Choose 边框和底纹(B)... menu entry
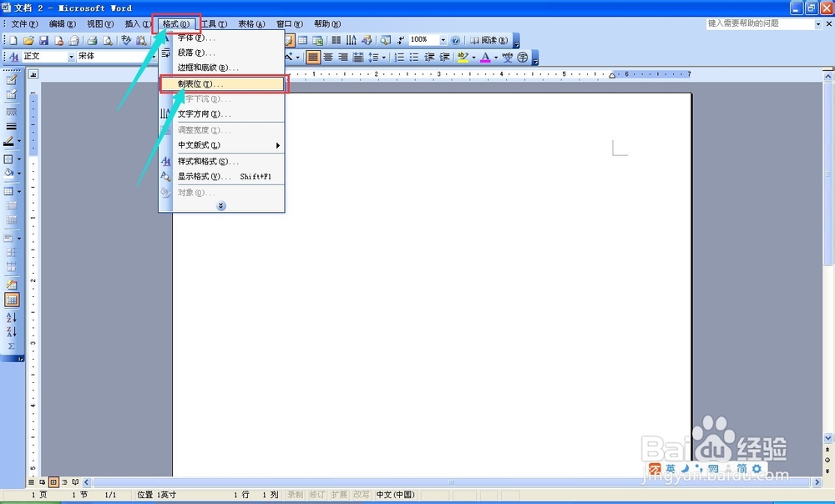835x504 pixels. pos(221,68)
